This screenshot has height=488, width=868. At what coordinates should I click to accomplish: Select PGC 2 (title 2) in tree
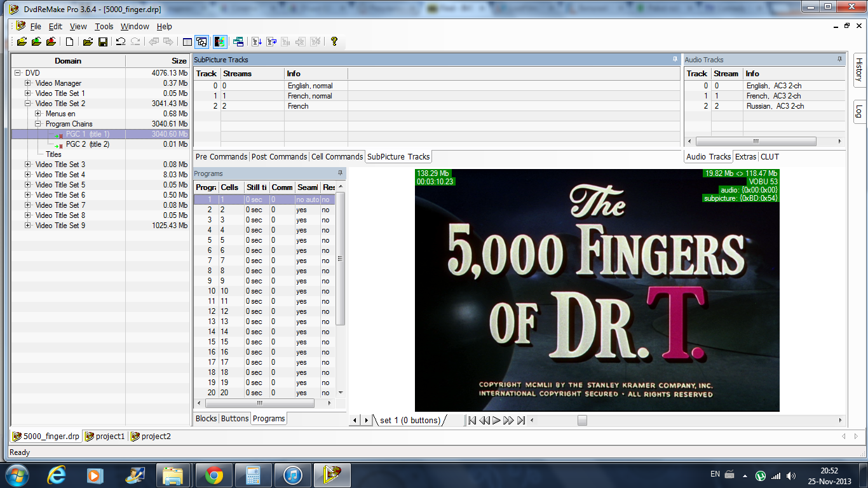click(87, 144)
